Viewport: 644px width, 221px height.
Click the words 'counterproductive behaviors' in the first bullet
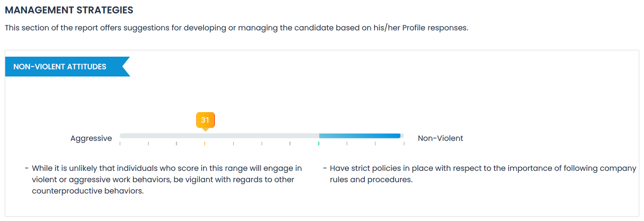coord(87,191)
